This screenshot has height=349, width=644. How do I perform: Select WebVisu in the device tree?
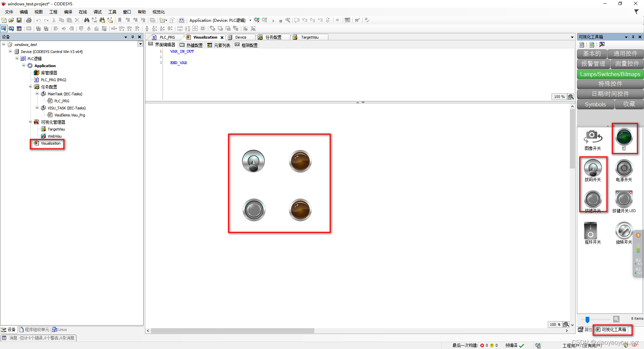[55, 136]
